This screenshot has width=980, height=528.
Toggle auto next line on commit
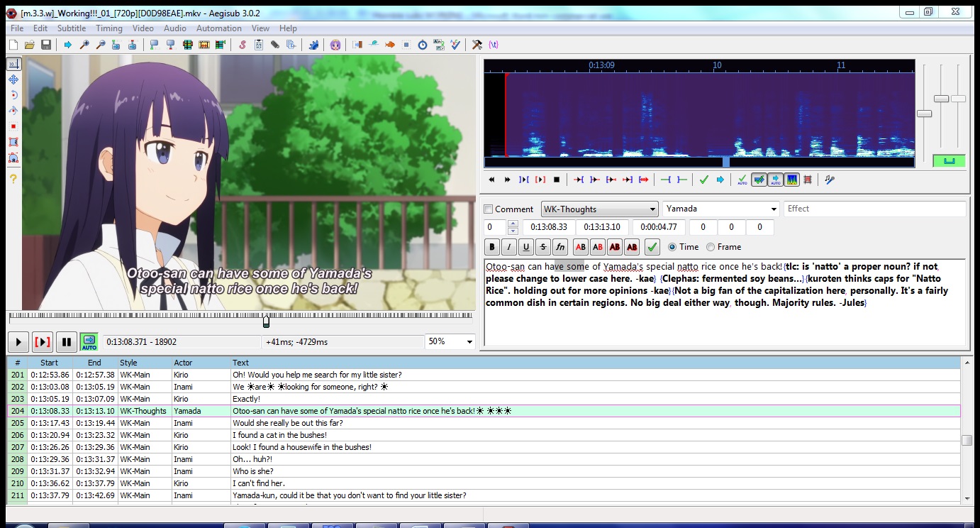tap(759, 180)
